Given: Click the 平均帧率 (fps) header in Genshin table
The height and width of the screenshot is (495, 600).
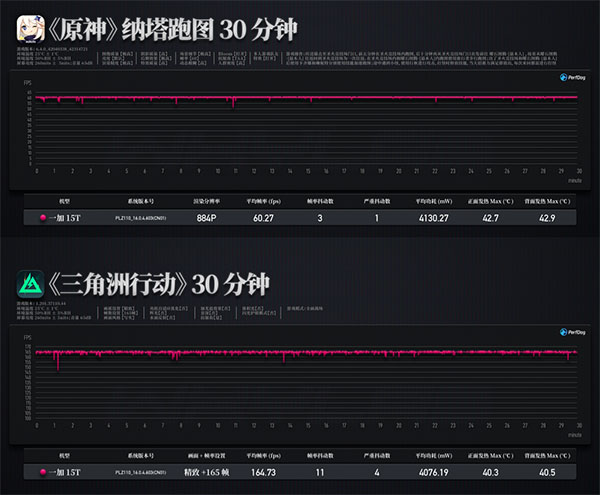Looking at the screenshot, I should [263, 200].
